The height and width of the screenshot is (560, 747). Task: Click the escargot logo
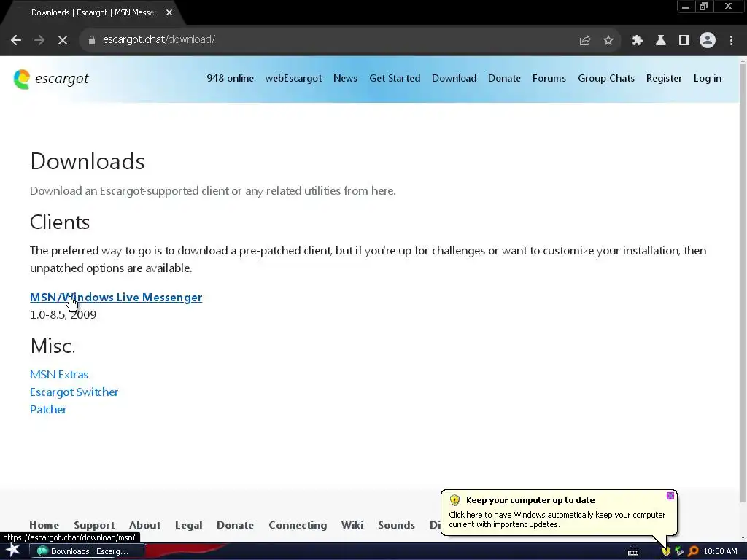51,79
